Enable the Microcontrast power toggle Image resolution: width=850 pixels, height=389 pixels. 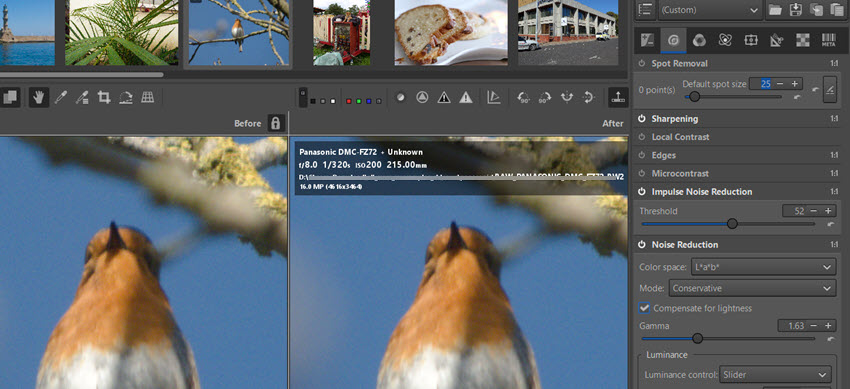(x=642, y=173)
